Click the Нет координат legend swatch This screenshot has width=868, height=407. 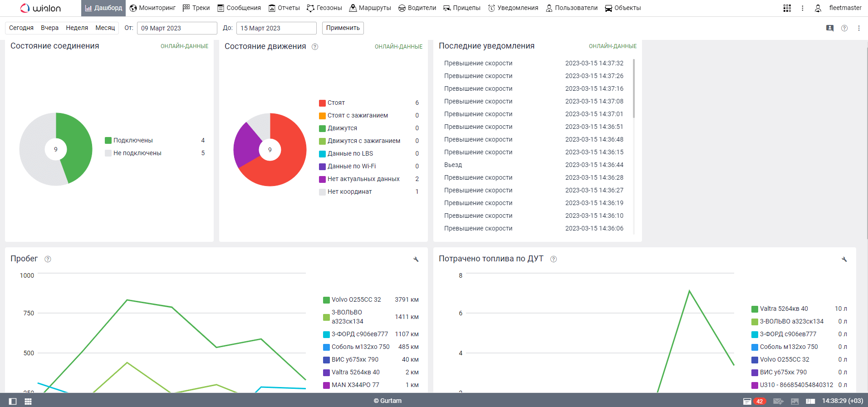pyautogui.click(x=322, y=192)
